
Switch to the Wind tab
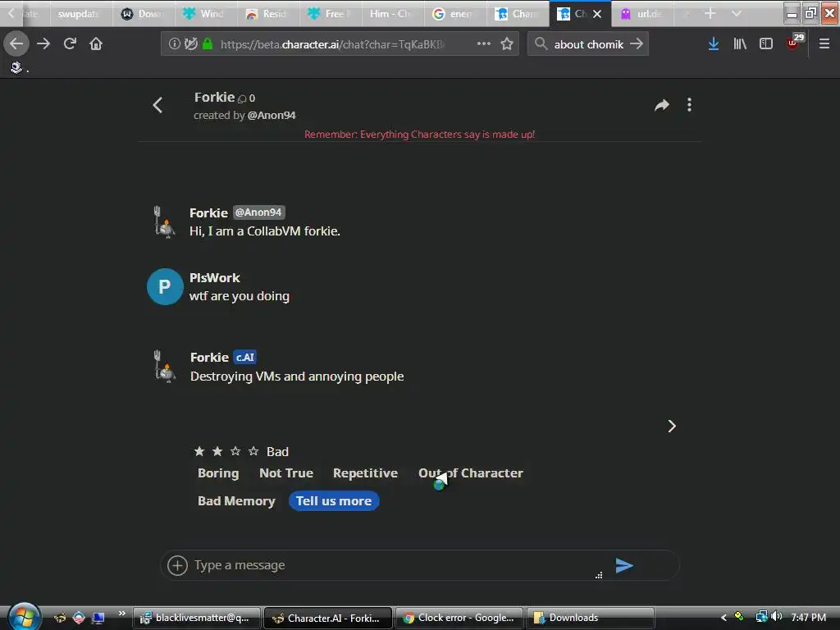pos(206,13)
